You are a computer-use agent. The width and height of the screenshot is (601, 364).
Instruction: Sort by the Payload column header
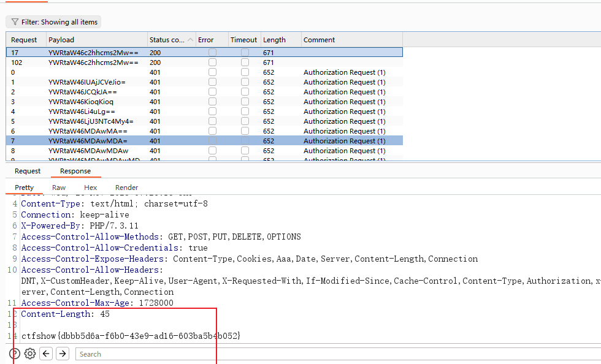pos(97,40)
